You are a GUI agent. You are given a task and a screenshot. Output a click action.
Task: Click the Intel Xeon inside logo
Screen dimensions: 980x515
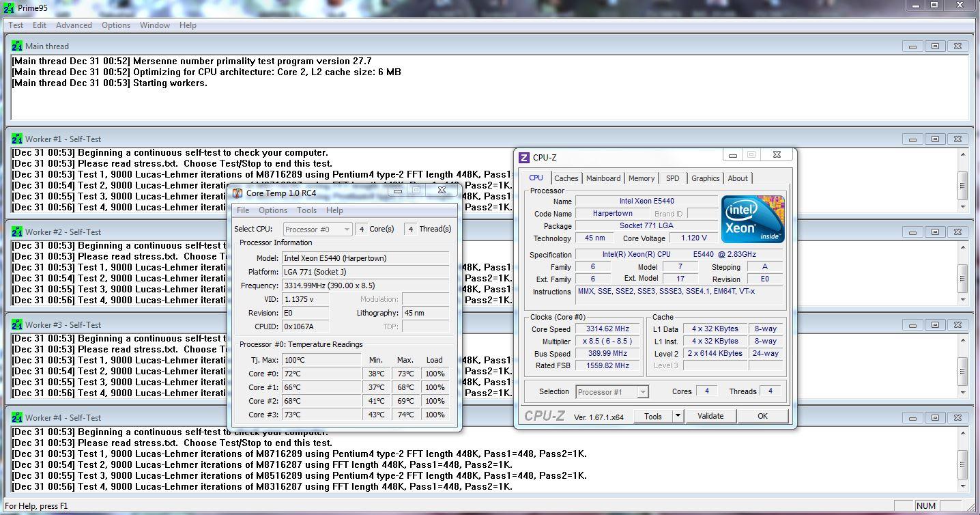753,219
